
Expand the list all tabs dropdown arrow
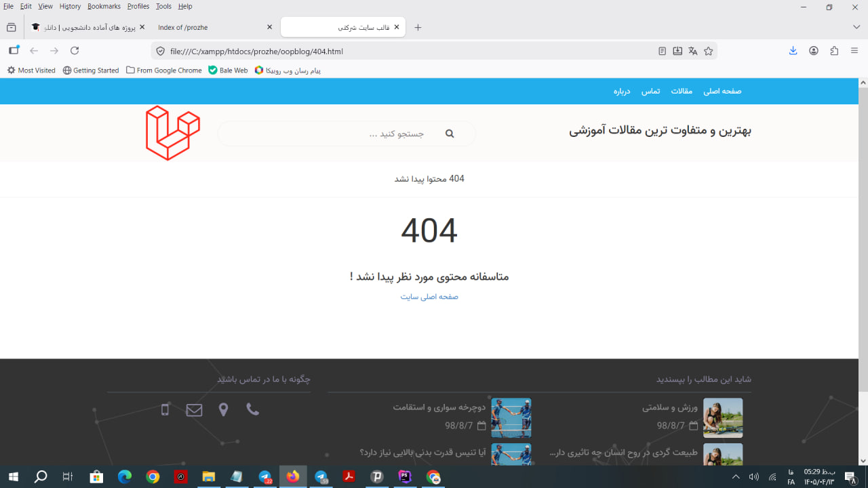tap(856, 27)
